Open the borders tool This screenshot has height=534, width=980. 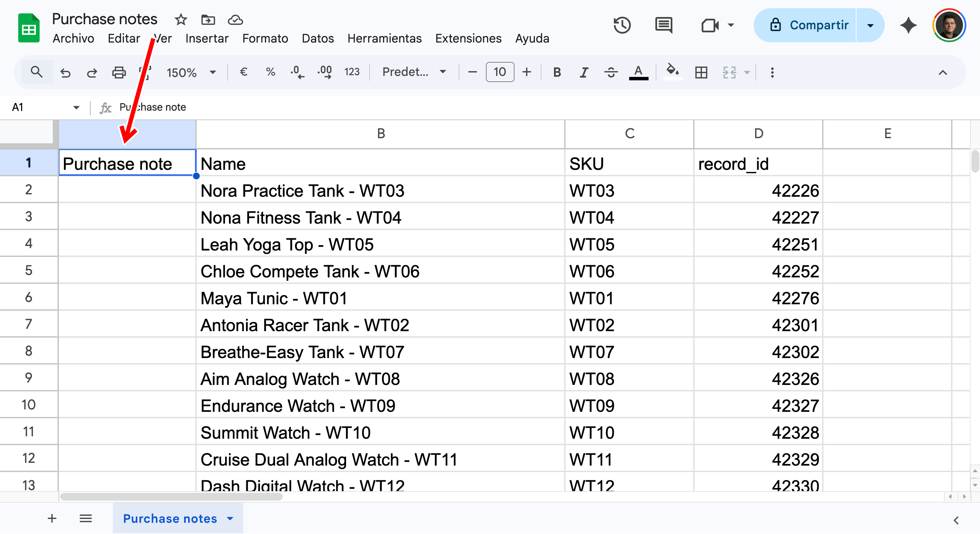coord(701,72)
